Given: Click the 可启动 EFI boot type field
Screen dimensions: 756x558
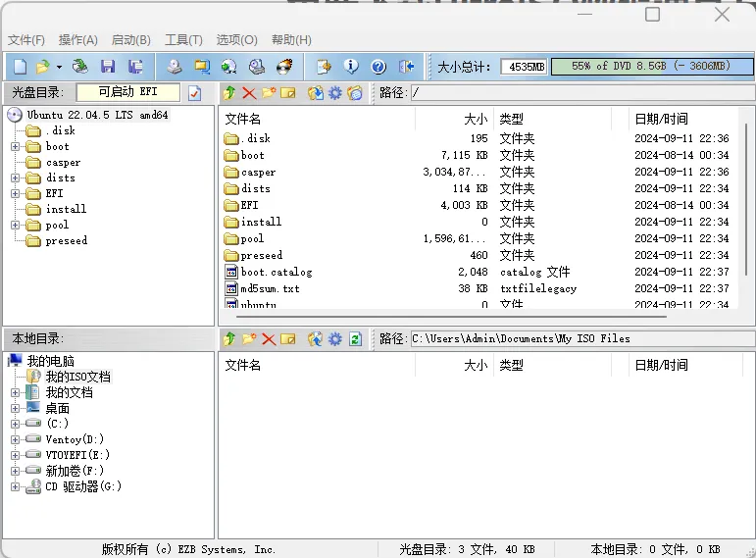Looking at the screenshot, I should coord(128,92).
